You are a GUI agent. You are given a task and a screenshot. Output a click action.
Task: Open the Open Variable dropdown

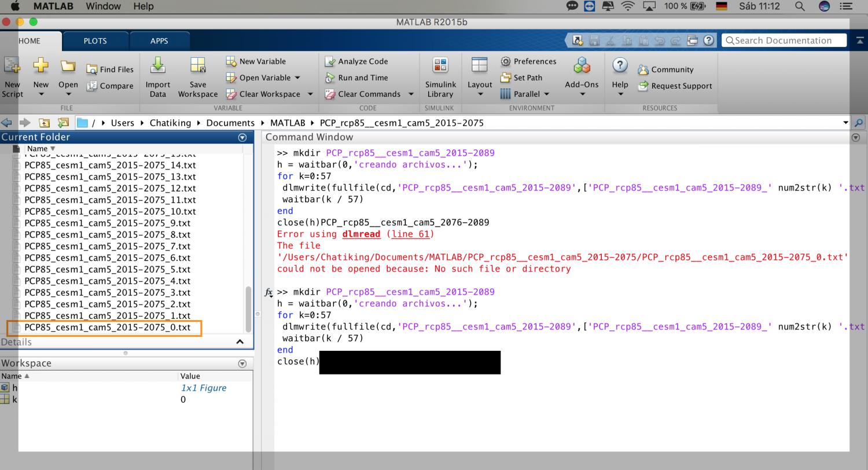click(297, 78)
